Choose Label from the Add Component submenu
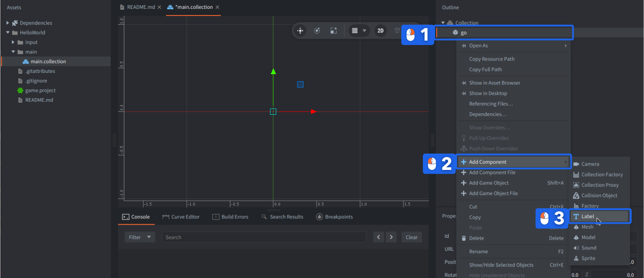The width and height of the screenshot is (644, 278). [x=588, y=217]
